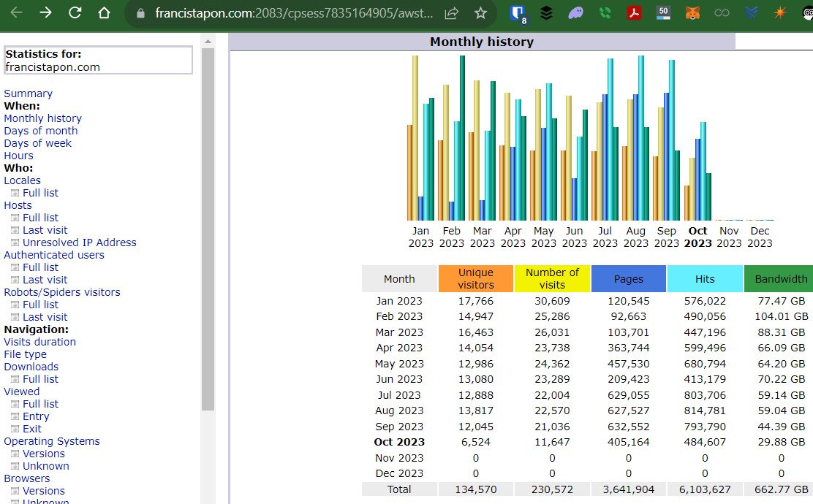
Task: Open Full list under Locales
Action: click(40, 193)
